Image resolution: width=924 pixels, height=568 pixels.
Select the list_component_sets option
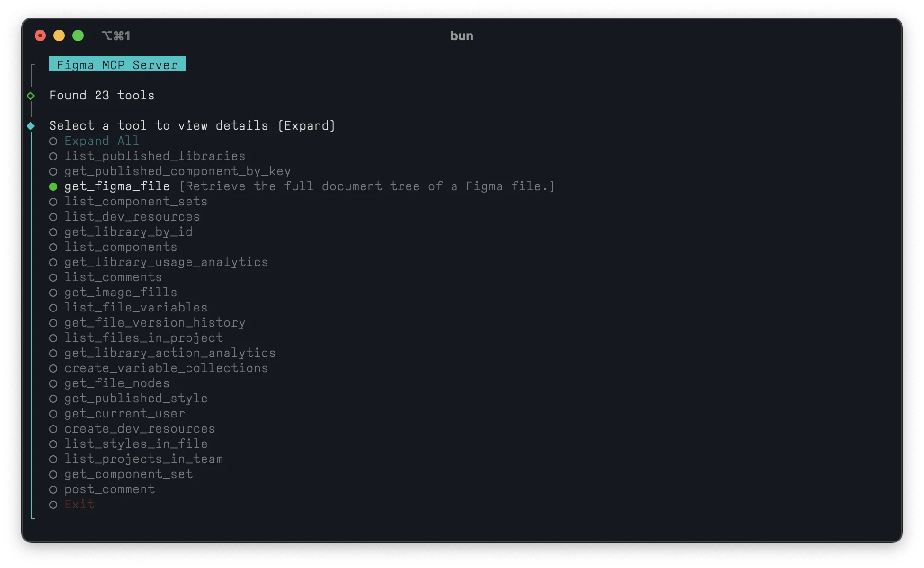click(136, 201)
